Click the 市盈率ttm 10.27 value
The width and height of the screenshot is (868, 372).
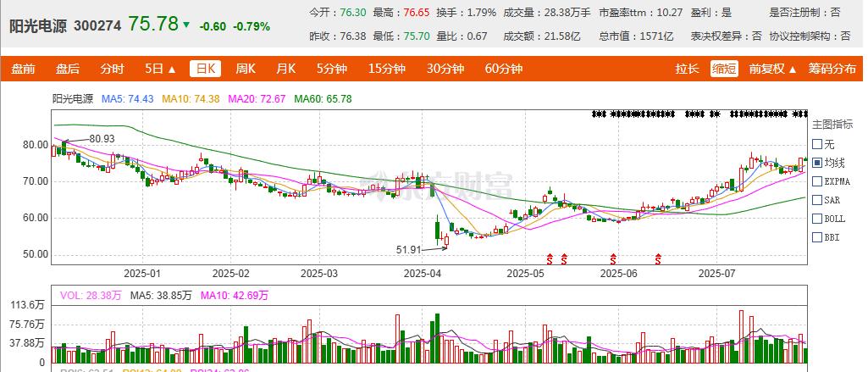[x=669, y=12]
